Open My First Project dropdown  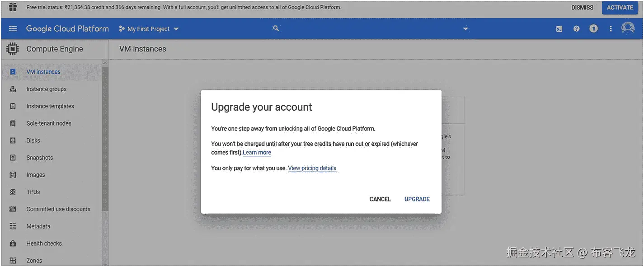[149, 29]
